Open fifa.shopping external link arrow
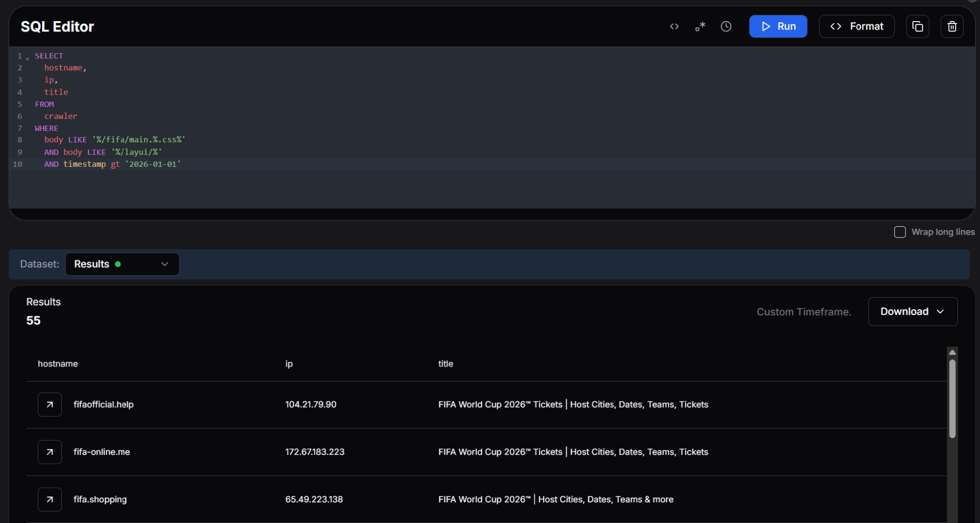The height and width of the screenshot is (523, 980). (50, 499)
